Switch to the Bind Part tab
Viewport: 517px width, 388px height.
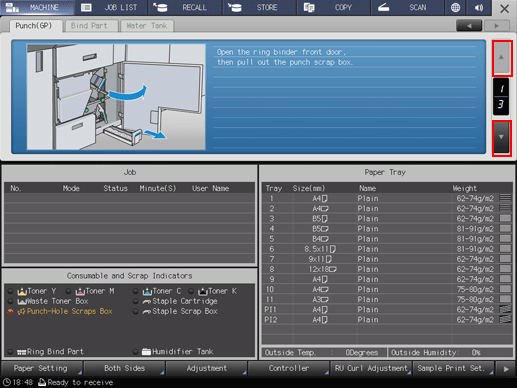pos(89,26)
